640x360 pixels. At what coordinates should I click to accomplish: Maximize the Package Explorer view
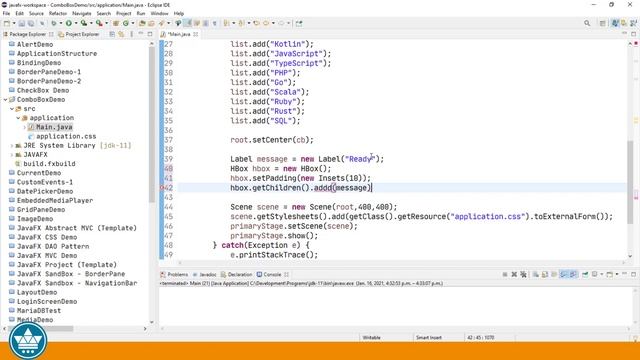coord(150,34)
